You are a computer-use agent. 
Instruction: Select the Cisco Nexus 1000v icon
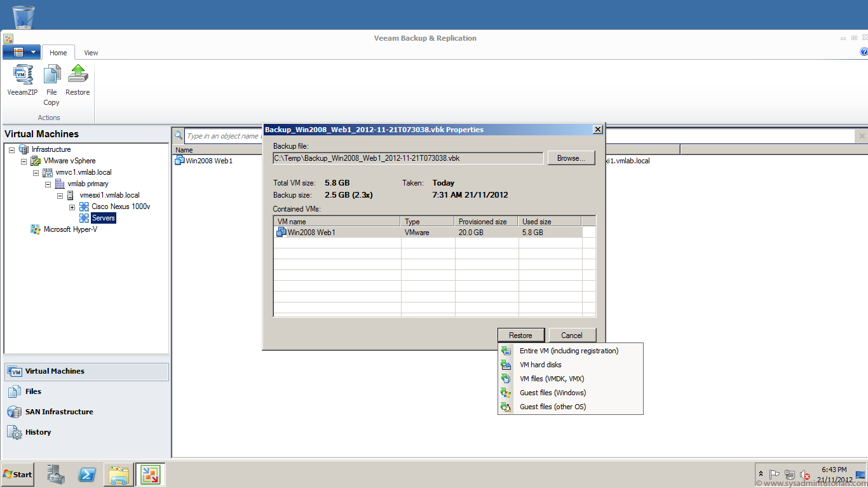(x=84, y=207)
